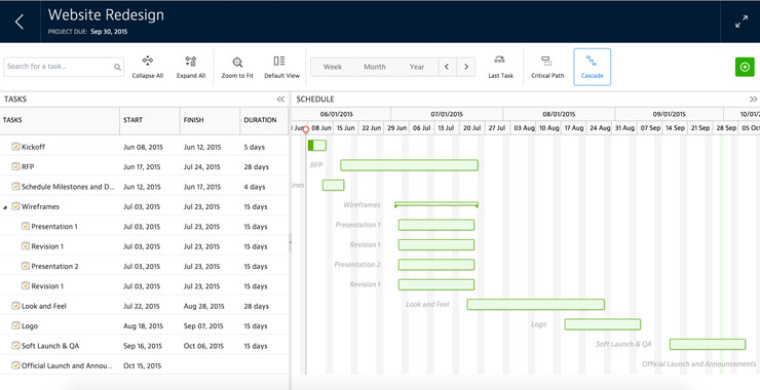Click Logo finish date Sep 07, 2015

click(x=204, y=326)
